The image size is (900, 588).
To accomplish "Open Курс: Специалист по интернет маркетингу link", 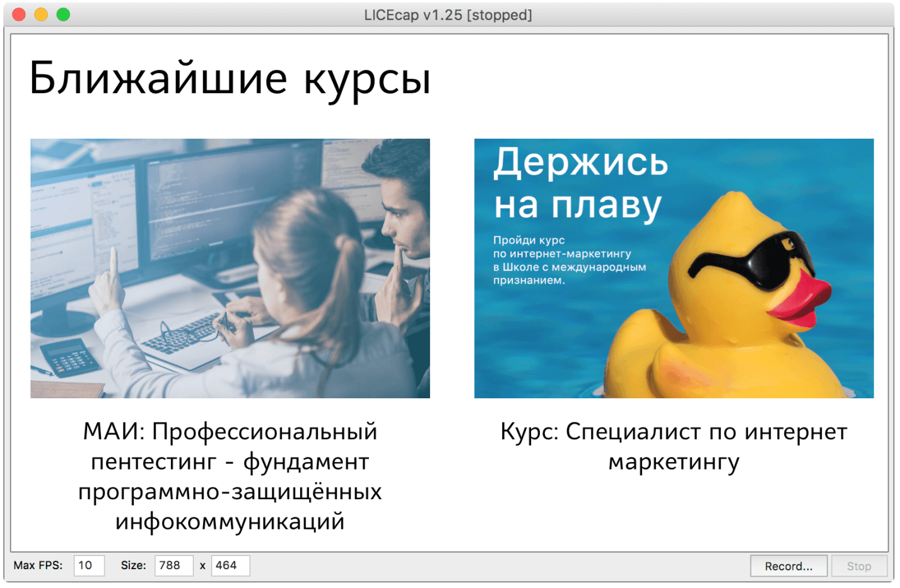I will [x=674, y=446].
